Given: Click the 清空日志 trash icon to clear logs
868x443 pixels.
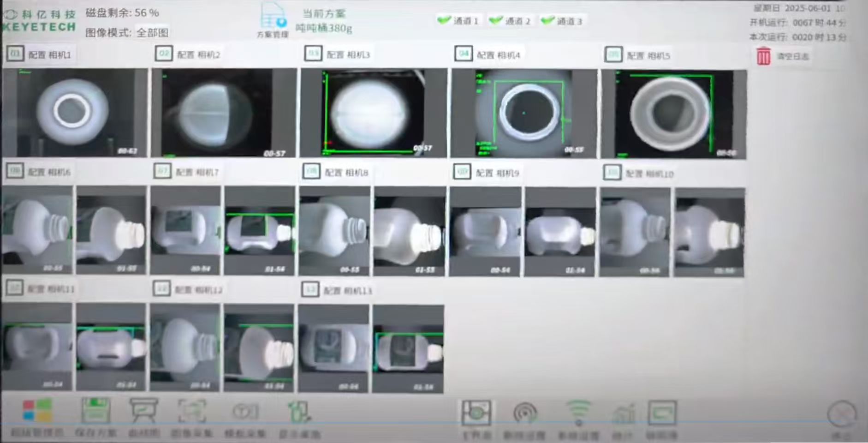Looking at the screenshot, I should [x=764, y=55].
